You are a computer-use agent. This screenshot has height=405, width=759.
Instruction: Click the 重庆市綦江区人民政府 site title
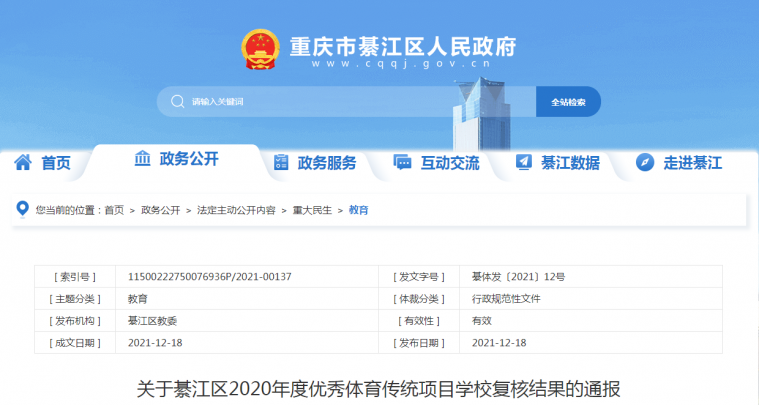[x=402, y=46]
